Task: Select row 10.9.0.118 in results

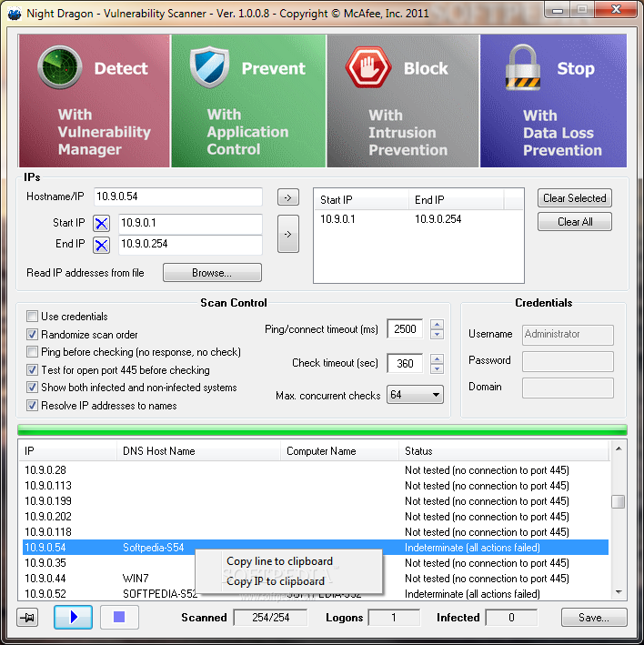Action: tap(315, 532)
